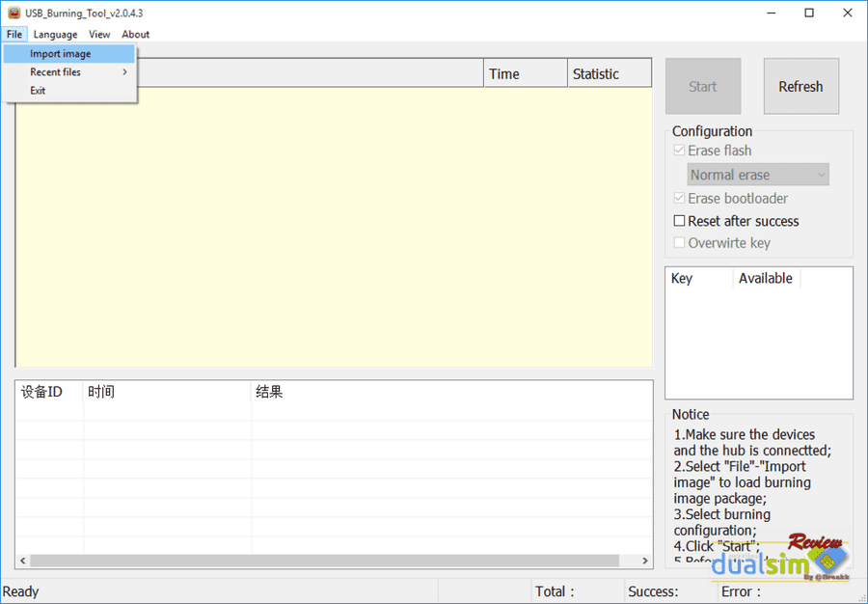Toggle the Overwirte key checkbox
The height and width of the screenshot is (604, 868).
[x=679, y=243]
